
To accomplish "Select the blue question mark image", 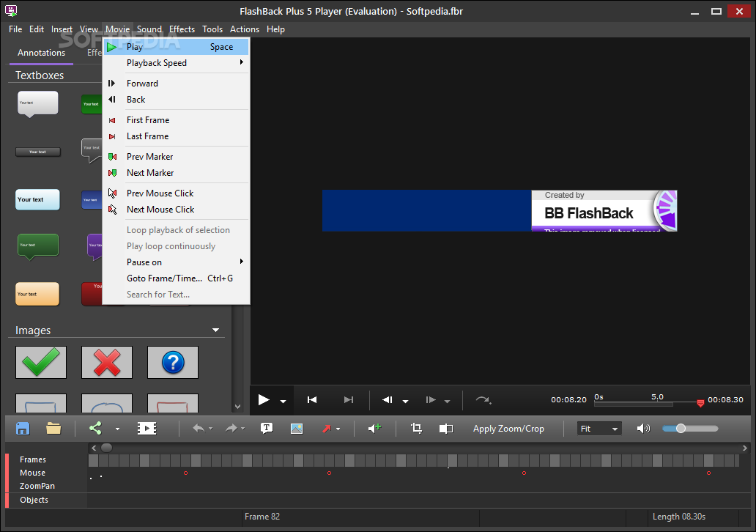I will 173,362.
